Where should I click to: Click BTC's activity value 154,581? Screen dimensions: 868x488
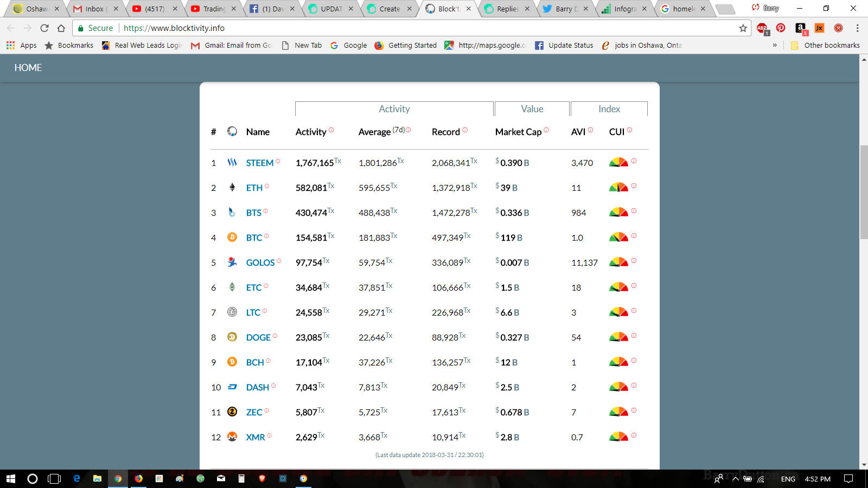[x=311, y=237]
